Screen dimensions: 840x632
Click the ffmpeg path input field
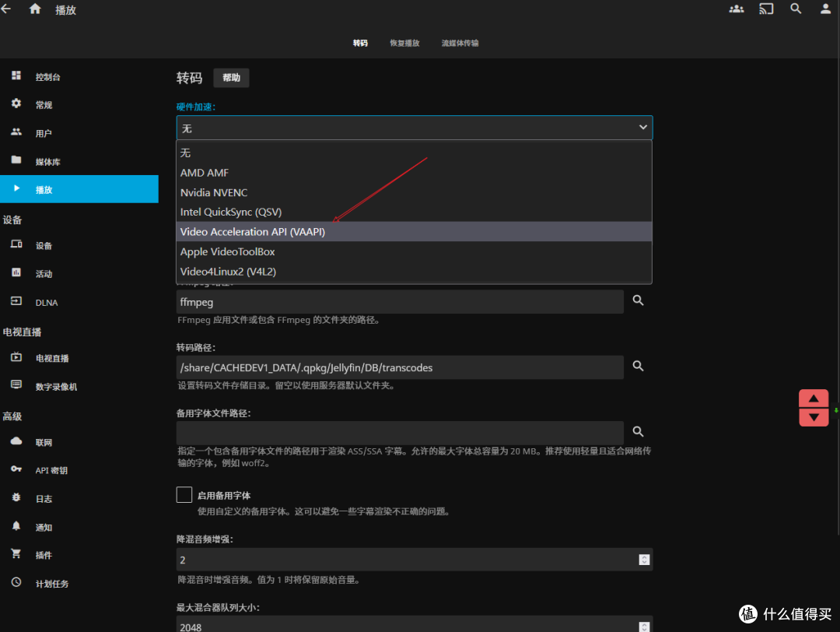(x=400, y=302)
